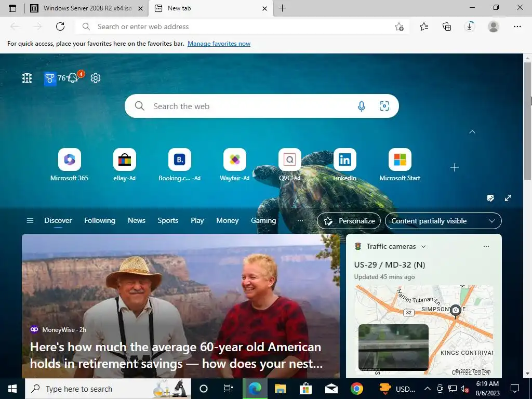Open the Mail app on taskbar

pyautogui.click(x=331, y=389)
